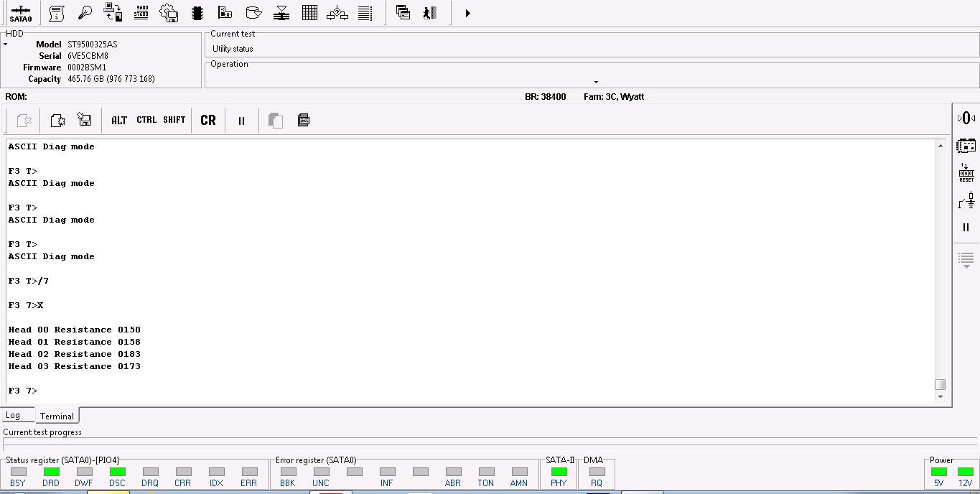
Task: Expand the lined list dropdown in right sidebar
Action: click(966, 260)
